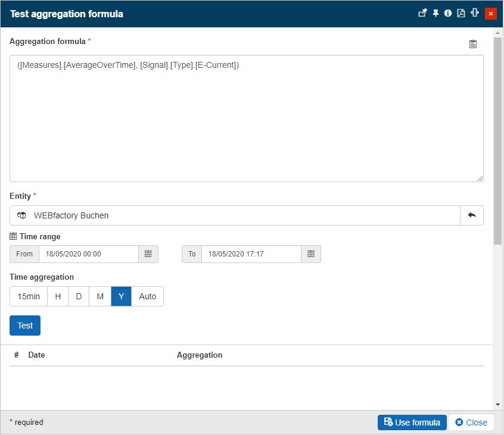This screenshot has height=435, width=504.
Task: Click the expand width icon
Action: point(474,13)
